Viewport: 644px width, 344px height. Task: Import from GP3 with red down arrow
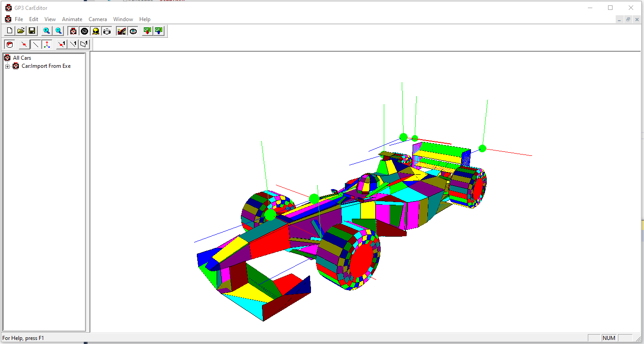click(x=147, y=31)
